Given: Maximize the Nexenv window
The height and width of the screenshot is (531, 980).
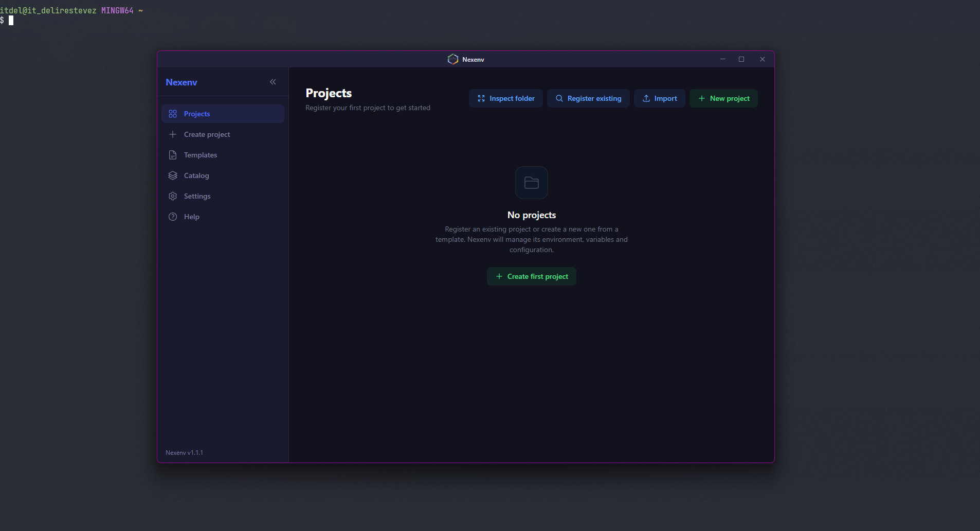Looking at the screenshot, I should point(741,59).
